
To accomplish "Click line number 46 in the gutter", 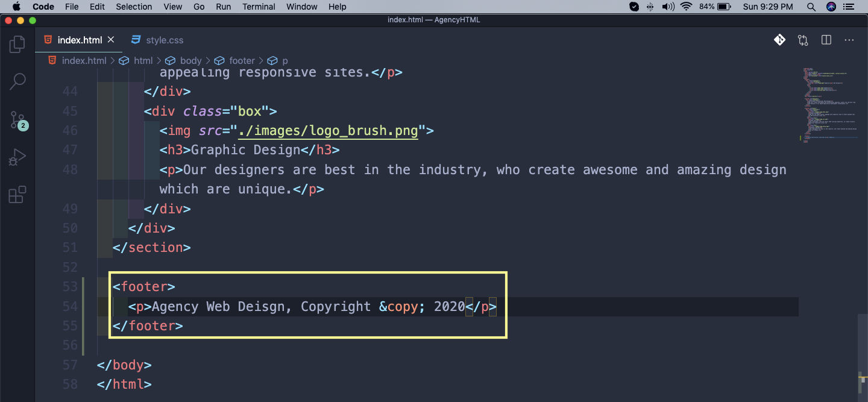I will (x=70, y=131).
